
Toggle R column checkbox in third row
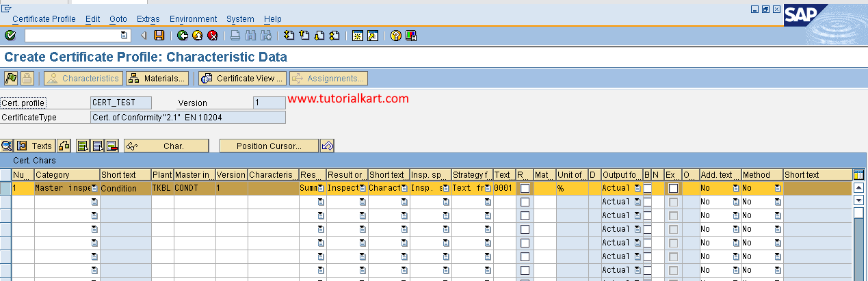click(x=525, y=215)
